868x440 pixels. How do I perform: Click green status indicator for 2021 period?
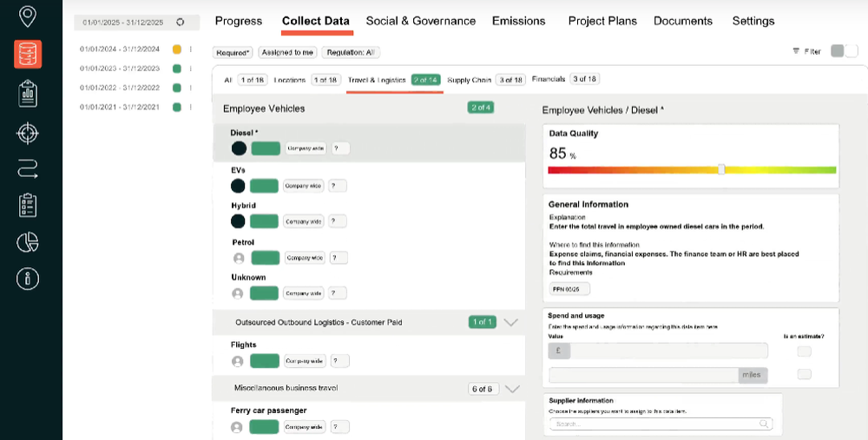(x=176, y=108)
